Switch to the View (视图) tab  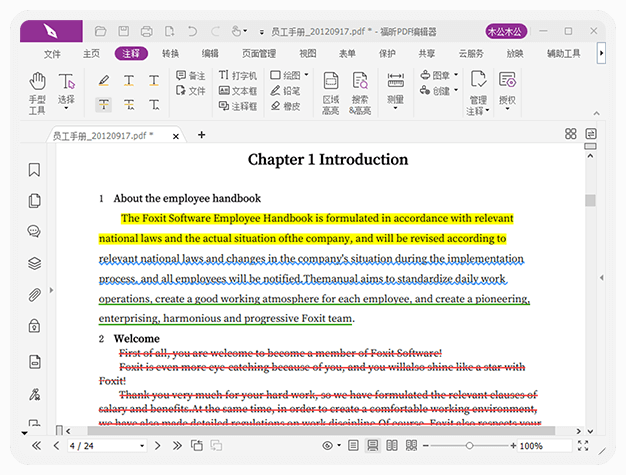pos(308,53)
